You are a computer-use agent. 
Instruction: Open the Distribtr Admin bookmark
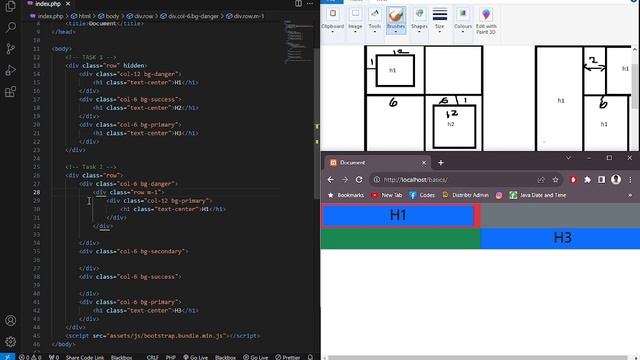click(465, 195)
